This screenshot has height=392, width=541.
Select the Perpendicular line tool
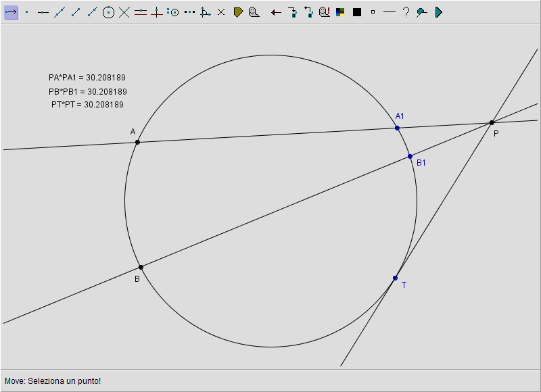click(x=157, y=12)
